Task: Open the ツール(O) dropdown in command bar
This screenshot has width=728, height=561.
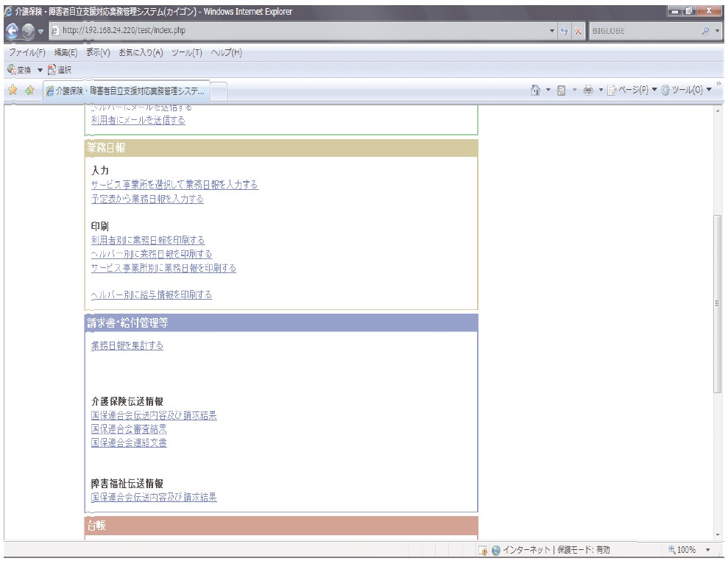Action: coord(686,90)
